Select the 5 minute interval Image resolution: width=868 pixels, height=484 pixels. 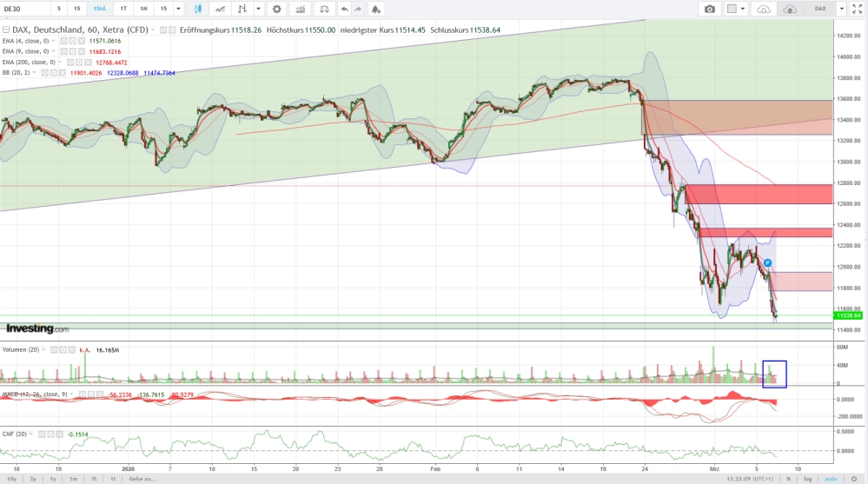[59, 9]
